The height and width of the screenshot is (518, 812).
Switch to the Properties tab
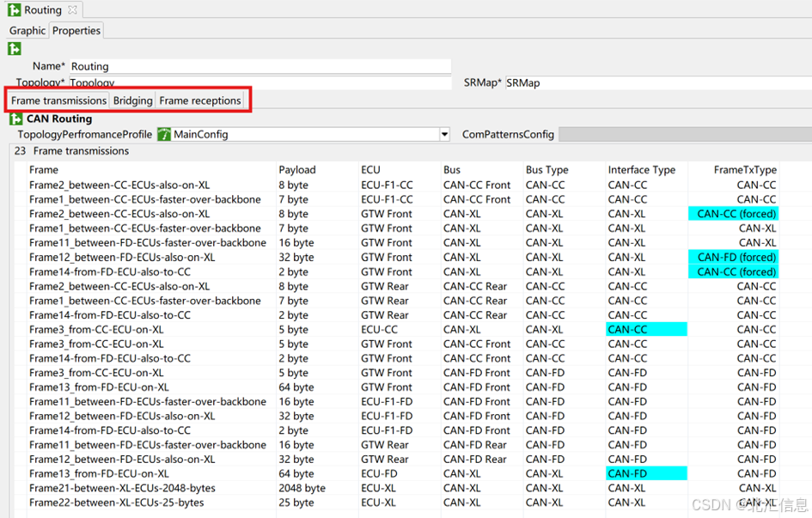(76, 31)
